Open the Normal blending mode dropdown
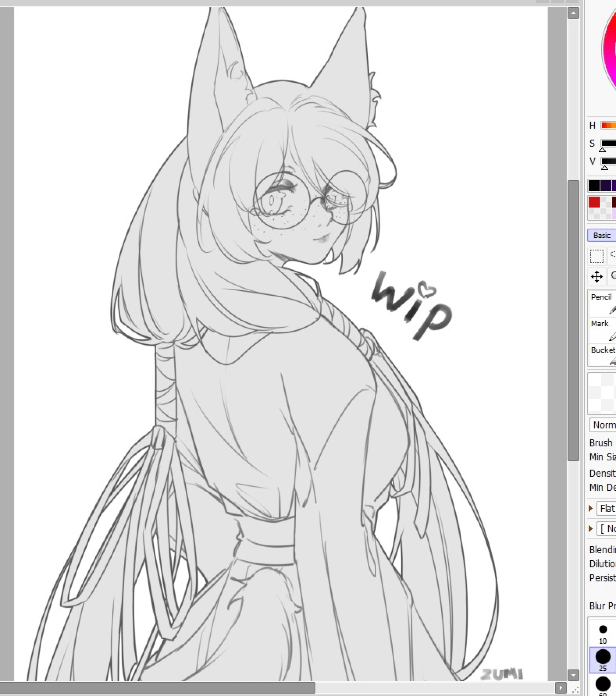616x696 pixels. point(604,425)
